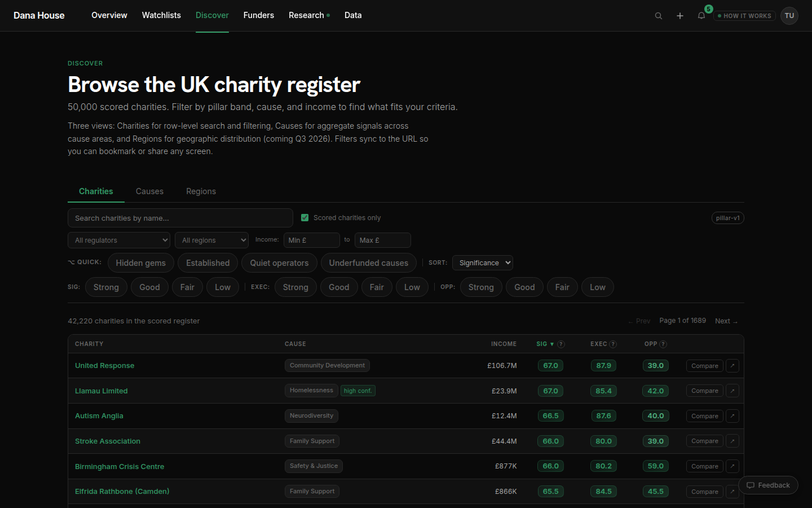Open United Response external link arrow
The height and width of the screenshot is (508, 812).
click(732, 366)
